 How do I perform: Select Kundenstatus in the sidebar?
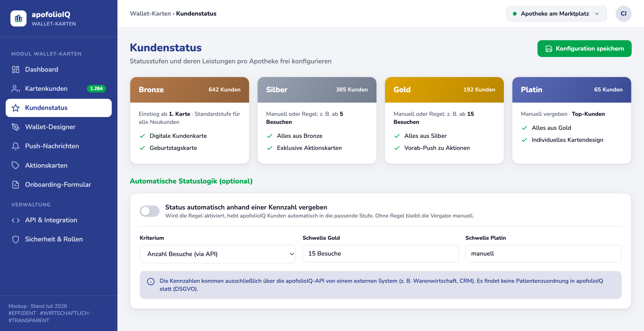pos(59,108)
